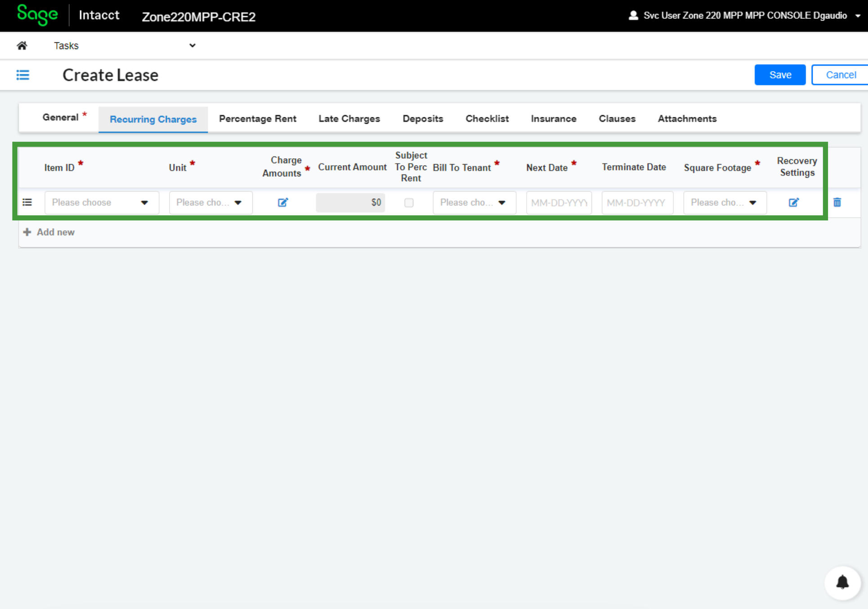The height and width of the screenshot is (609, 868).
Task: Click the Terminate Date input field
Action: [x=637, y=202]
